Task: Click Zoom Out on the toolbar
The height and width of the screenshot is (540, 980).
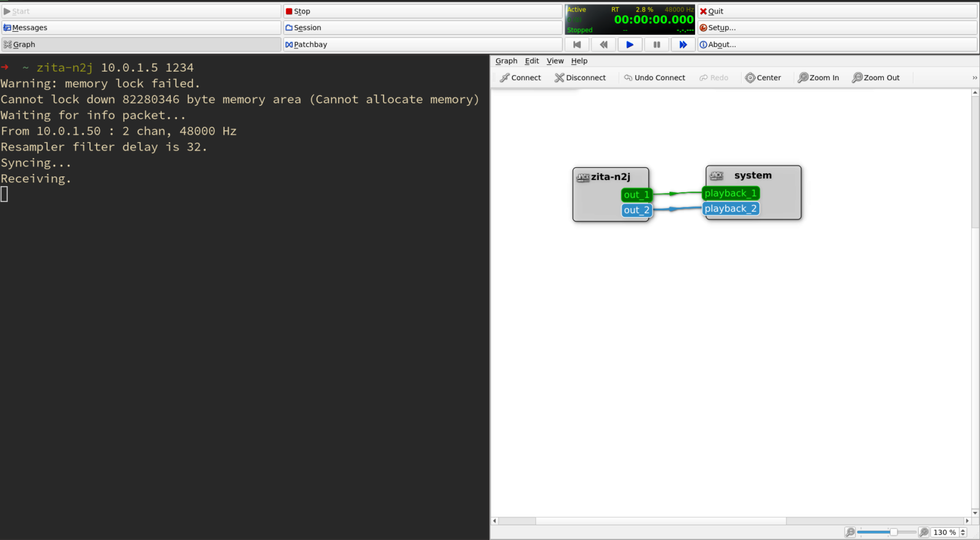Action: point(876,78)
